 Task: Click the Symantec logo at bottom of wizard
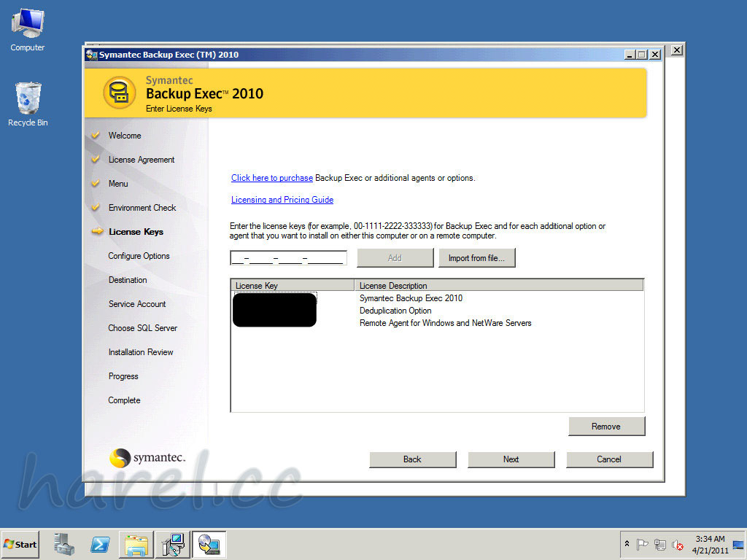coord(147,458)
